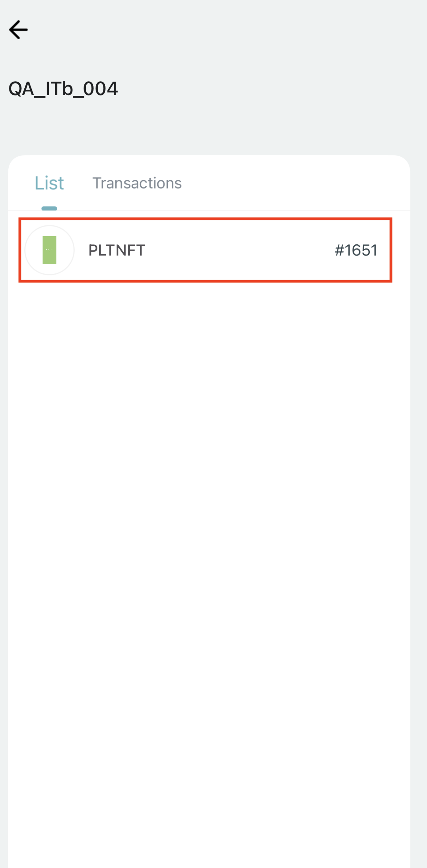
Task: Click the white dots on the green NFT image
Action: click(49, 250)
